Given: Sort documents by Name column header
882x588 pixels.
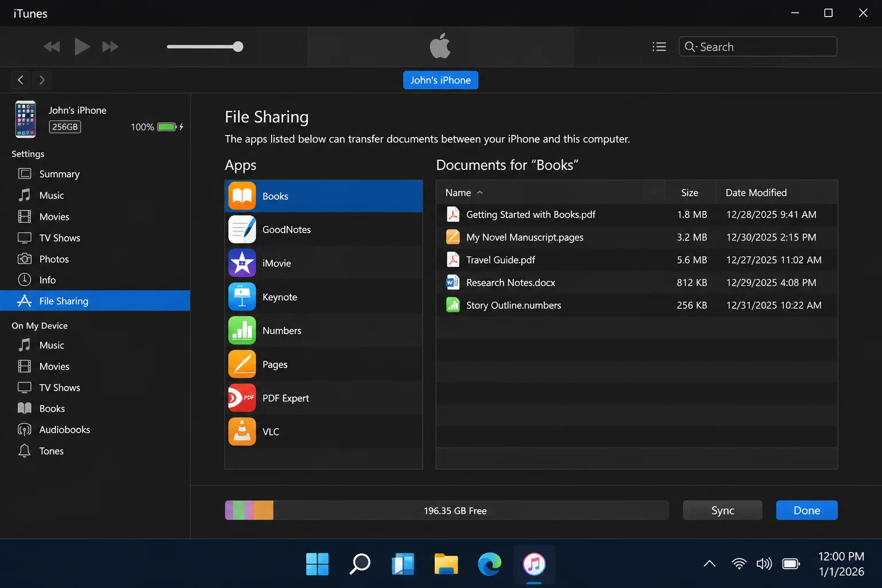Looking at the screenshot, I should pos(550,192).
